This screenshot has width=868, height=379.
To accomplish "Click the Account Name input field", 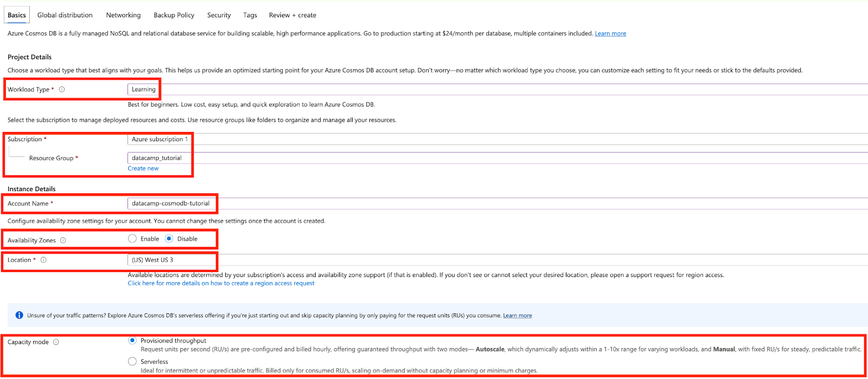I will [x=497, y=204].
